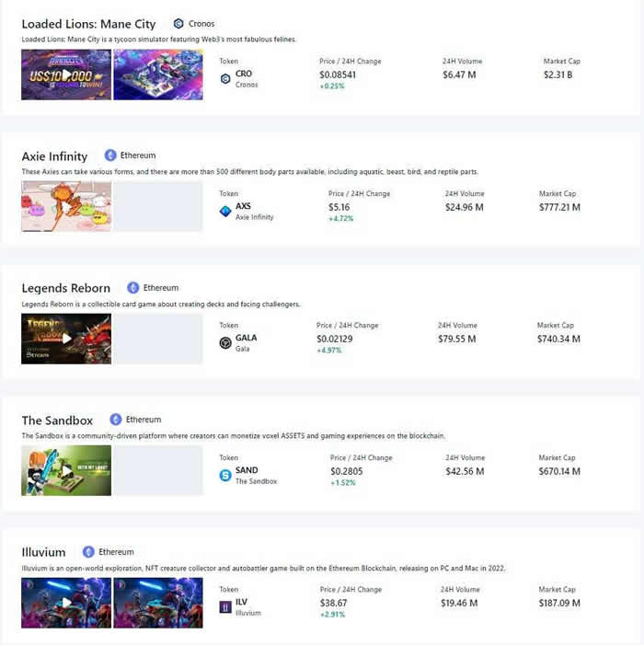Play the Legends Reborn video thumbnail
This screenshot has width=644, height=645.
pyautogui.click(x=66, y=339)
